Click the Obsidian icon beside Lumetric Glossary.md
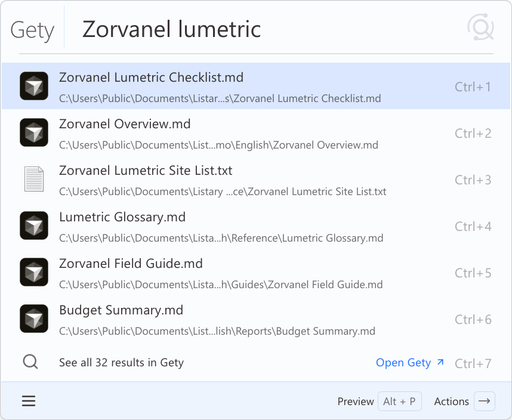 (x=34, y=226)
